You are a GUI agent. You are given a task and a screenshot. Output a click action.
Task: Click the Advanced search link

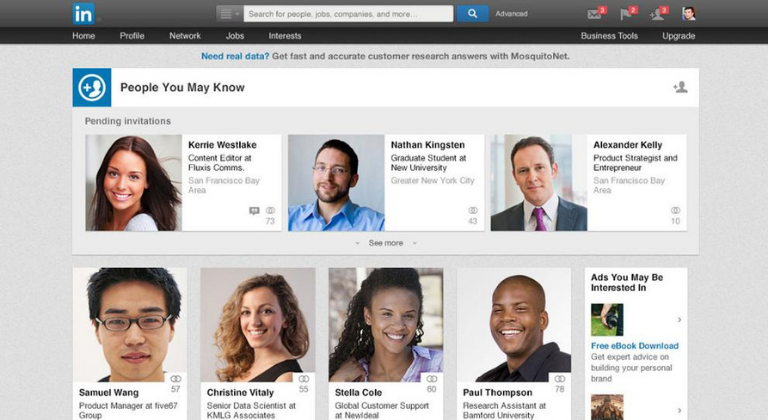(511, 14)
